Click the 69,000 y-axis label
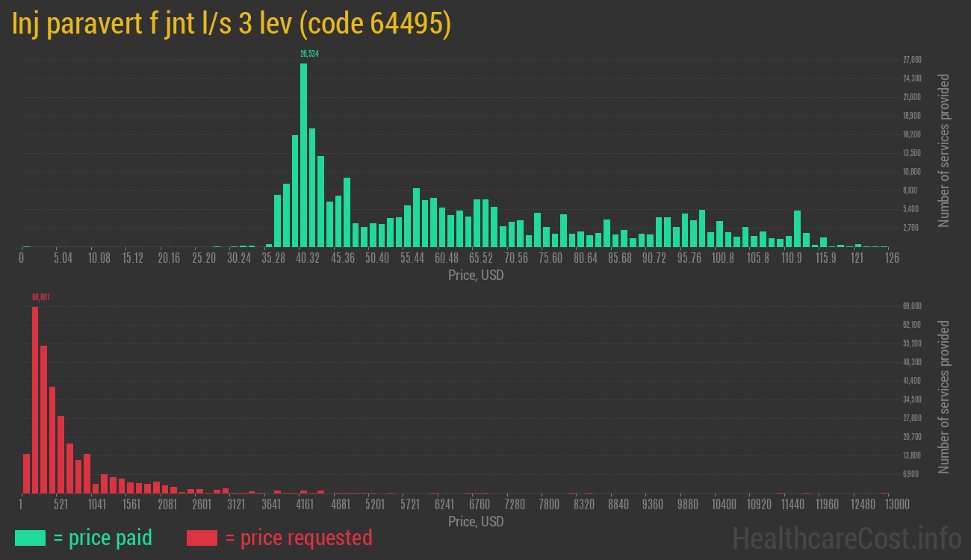 point(912,306)
